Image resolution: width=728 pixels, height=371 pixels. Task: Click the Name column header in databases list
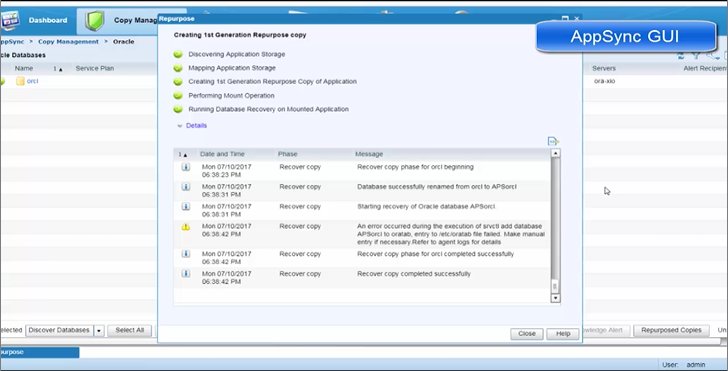click(x=24, y=68)
